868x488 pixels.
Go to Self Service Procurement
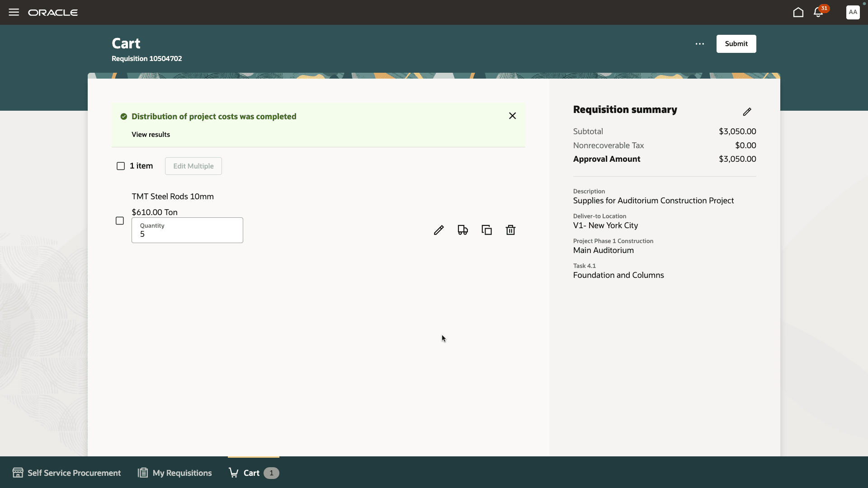coord(66,473)
